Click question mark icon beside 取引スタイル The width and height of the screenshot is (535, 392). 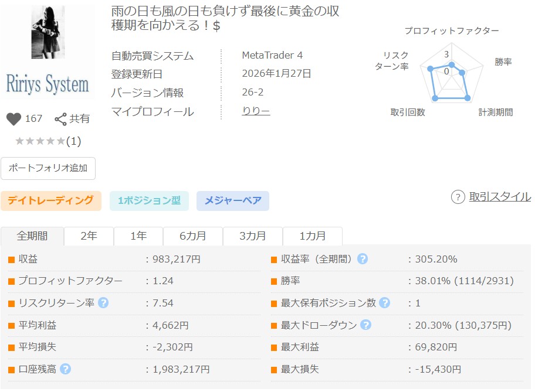458,197
